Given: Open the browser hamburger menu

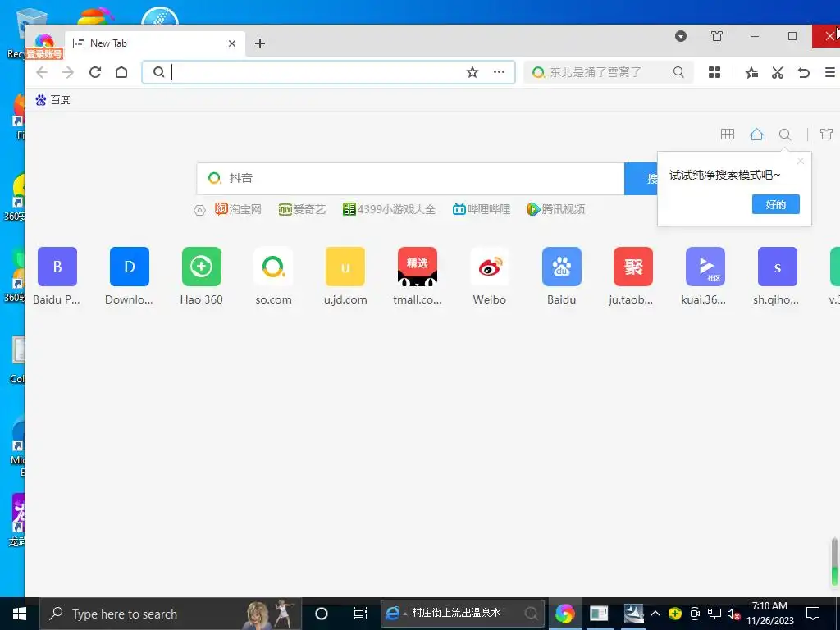Looking at the screenshot, I should pyautogui.click(x=830, y=72).
